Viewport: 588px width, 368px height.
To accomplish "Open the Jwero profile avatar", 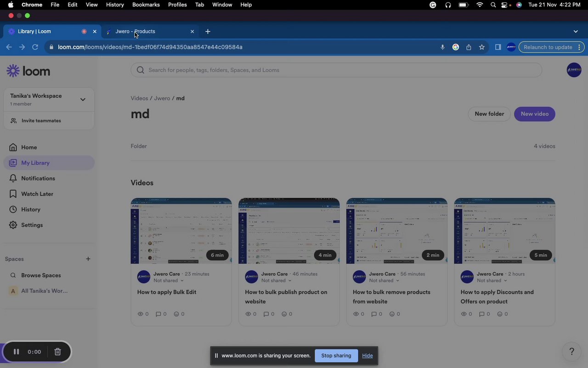I will click(x=574, y=70).
